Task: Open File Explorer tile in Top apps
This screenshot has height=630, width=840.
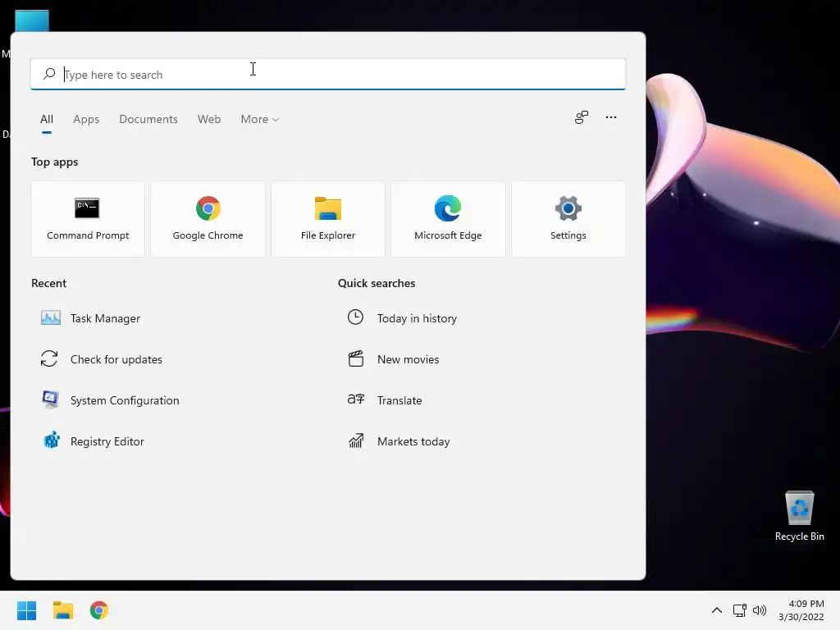Action: pos(328,219)
